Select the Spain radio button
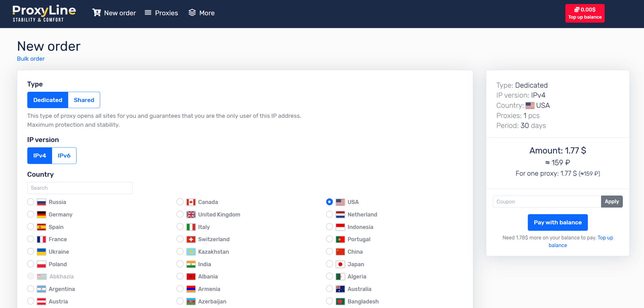The image size is (644, 308). [31, 227]
